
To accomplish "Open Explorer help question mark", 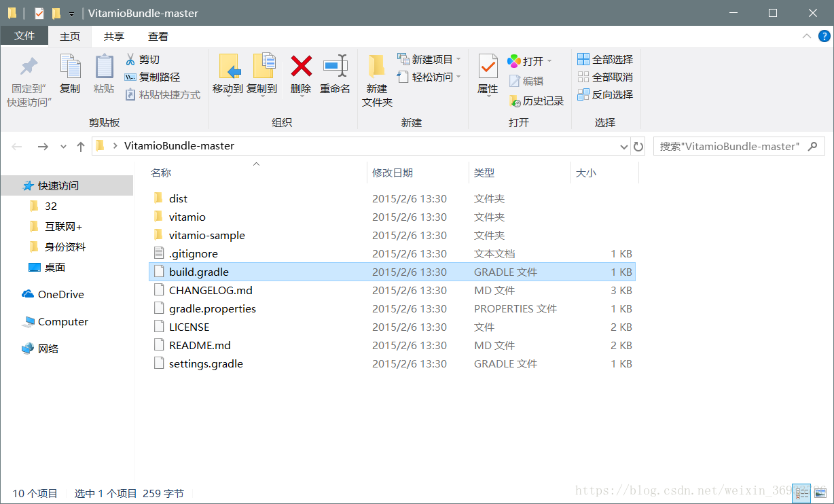I will pos(824,36).
